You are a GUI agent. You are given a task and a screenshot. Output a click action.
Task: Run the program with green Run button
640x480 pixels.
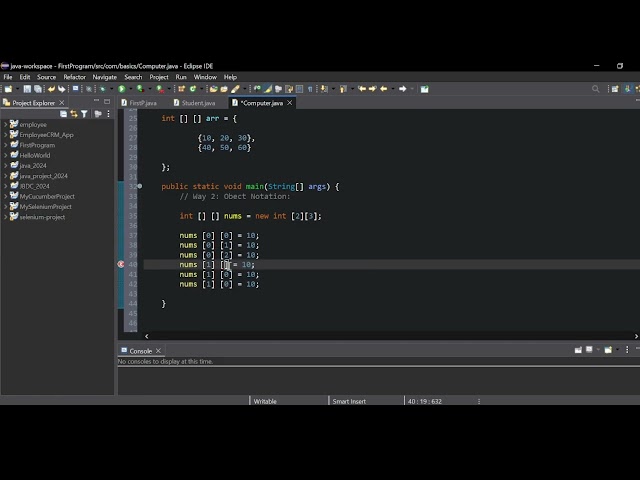tap(122, 89)
